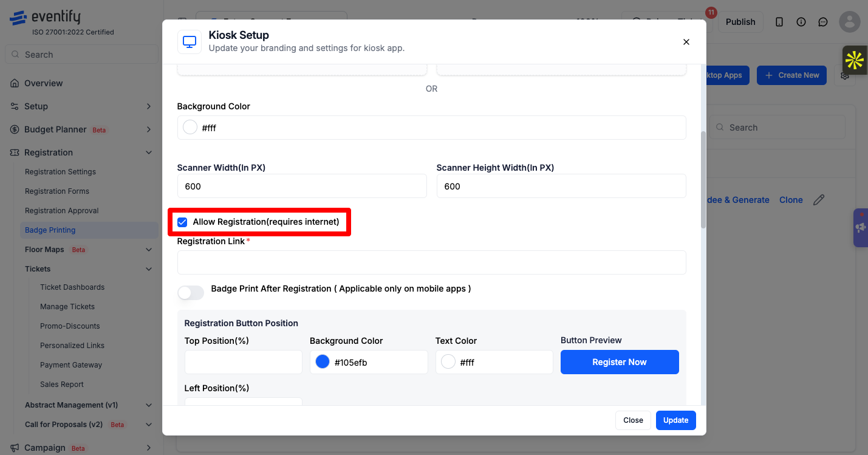Open the mobile preview phone icon
The width and height of the screenshot is (868, 455).
(779, 22)
